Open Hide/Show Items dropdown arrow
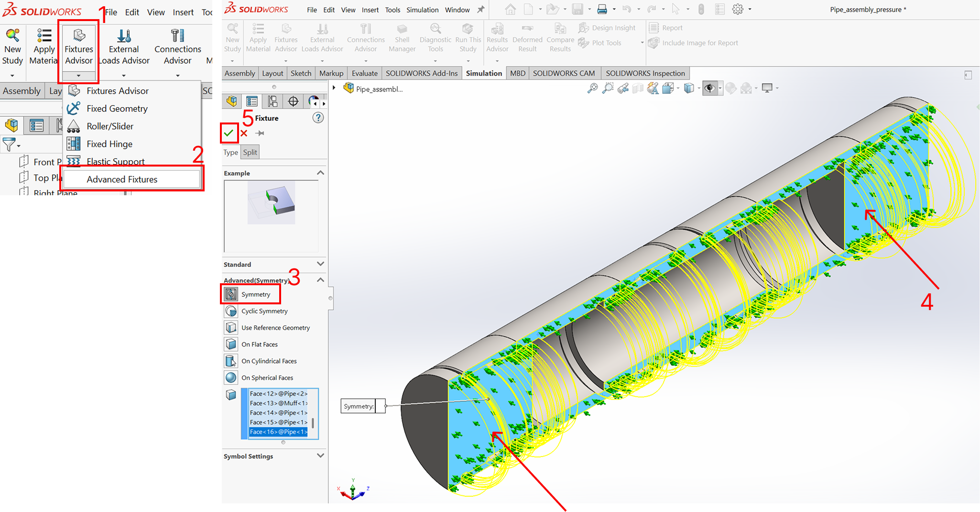 coord(720,88)
